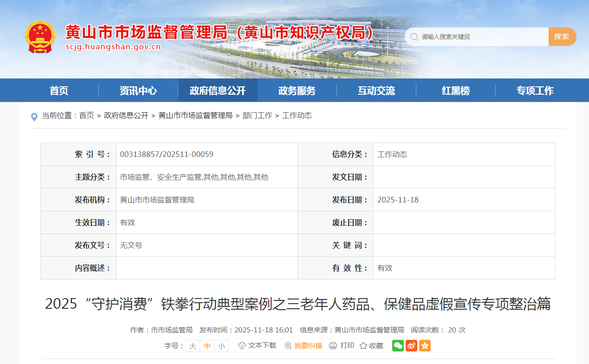Click the magnifier icon in search box

(x=414, y=37)
